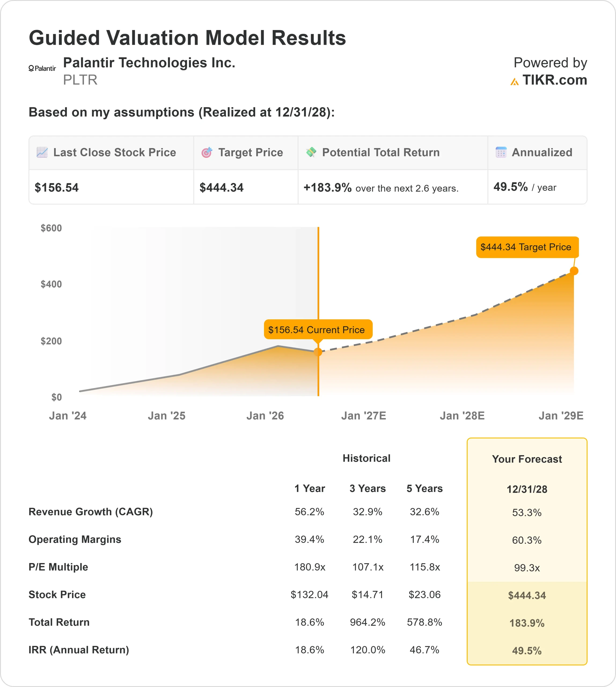Click the Annualized column header
The height and width of the screenshot is (687, 616).
tap(542, 152)
